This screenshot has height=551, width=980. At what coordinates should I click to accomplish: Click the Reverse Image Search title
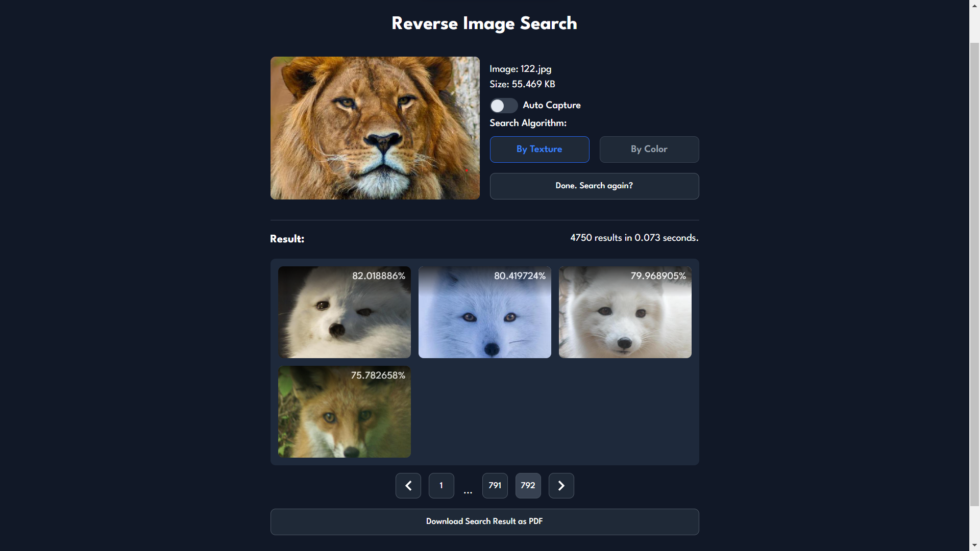pyautogui.click(x=484, y=23)
